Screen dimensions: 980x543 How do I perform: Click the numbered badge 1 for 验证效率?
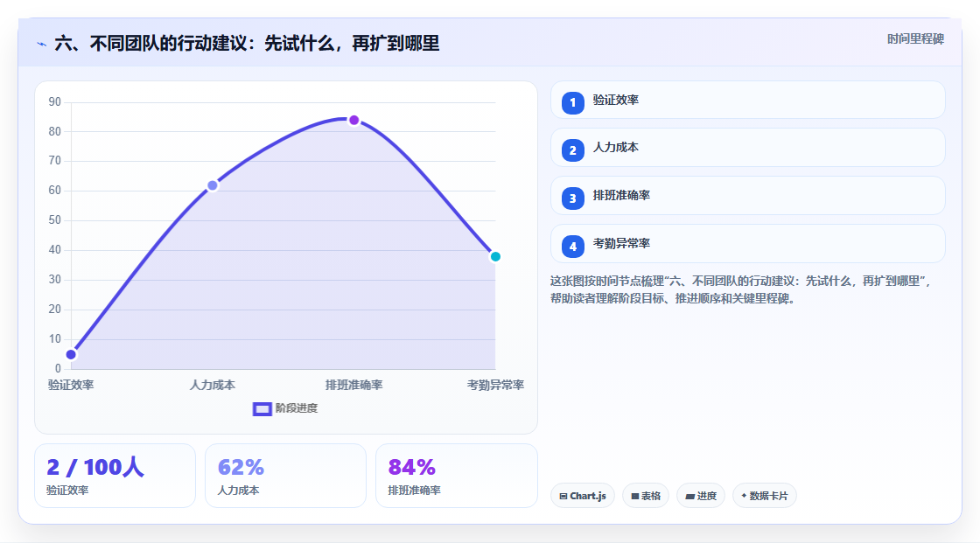[x=572, y=102]
